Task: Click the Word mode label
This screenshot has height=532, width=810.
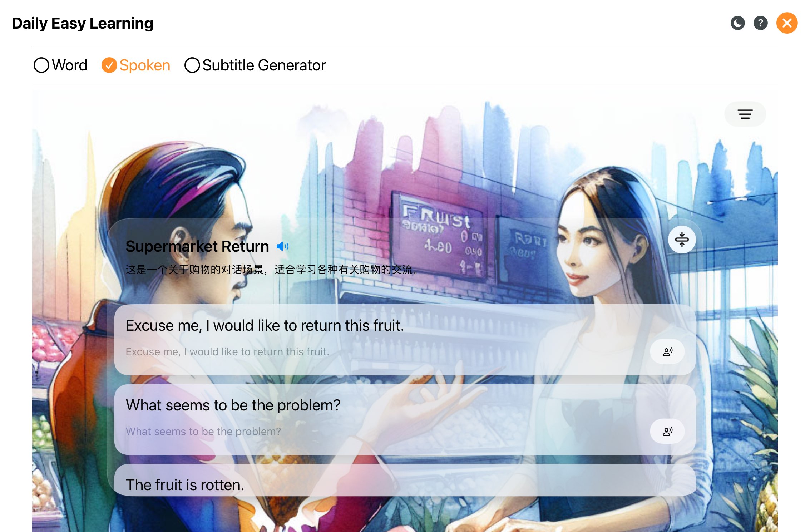Action: [70, 65]
